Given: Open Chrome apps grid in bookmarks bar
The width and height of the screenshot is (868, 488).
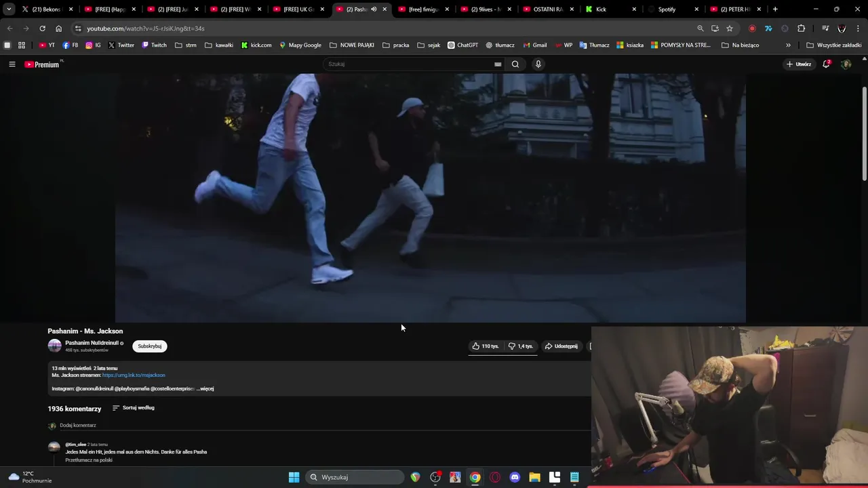Looking at the screenshot, I should [22, 45].
